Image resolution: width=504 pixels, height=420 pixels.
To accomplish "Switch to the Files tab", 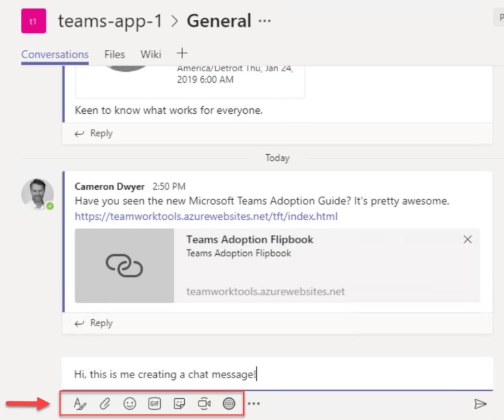I will pos(114,54).
